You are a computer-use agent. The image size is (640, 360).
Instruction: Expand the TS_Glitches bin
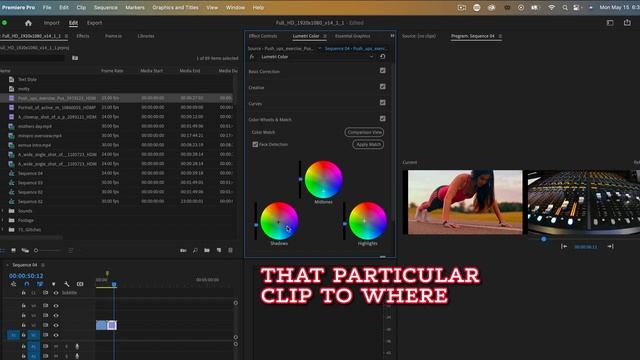coord(3,230)
